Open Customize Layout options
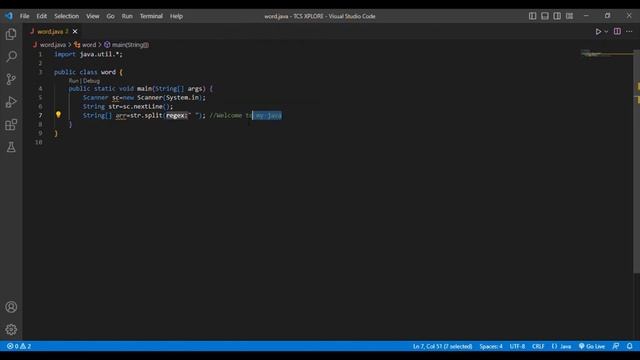Image resolution: width=640 pixels, height=360 pixels. 569,16
